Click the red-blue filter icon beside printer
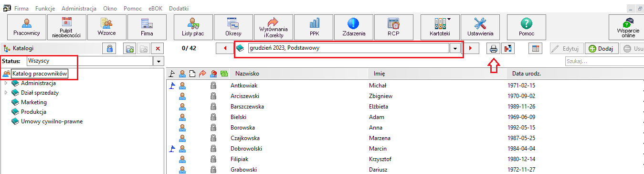The width and height of the screenshot is (644, 174). click(x=508, y=48)
